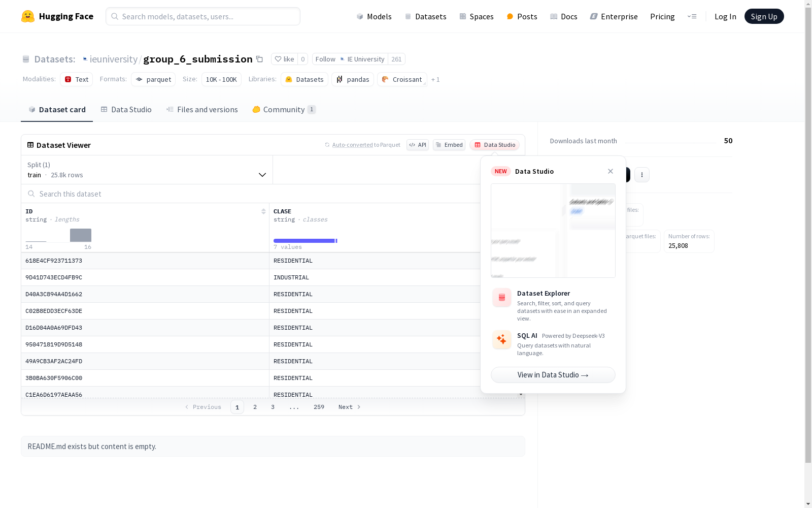Screen dimensions: 812x508
Task: Click the Data Studio preview thumbnail
Action: point(553,231)
